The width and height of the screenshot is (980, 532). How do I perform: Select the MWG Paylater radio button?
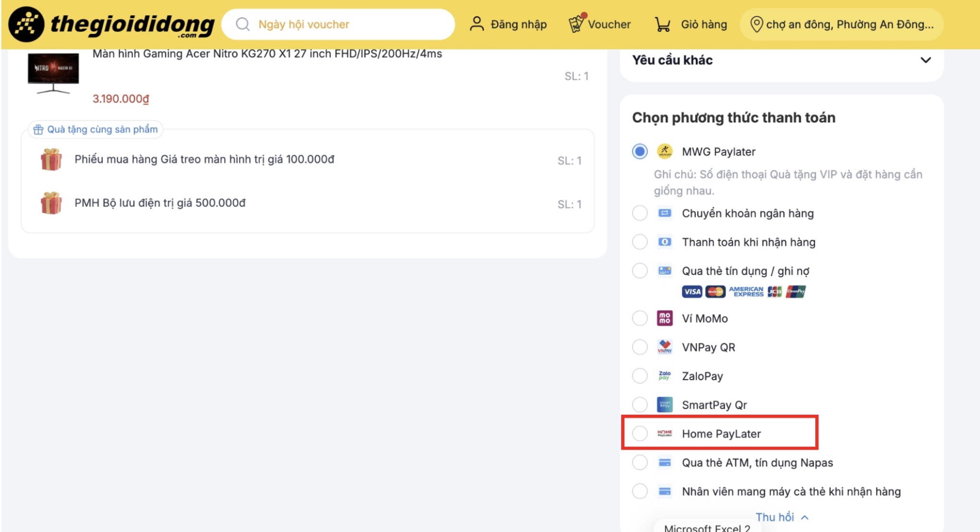[640, 152]
